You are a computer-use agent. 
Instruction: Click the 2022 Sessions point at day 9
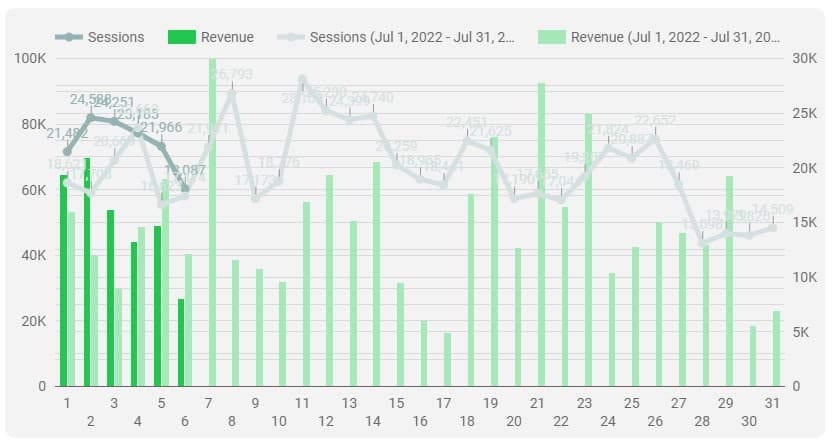pos(255,198)
